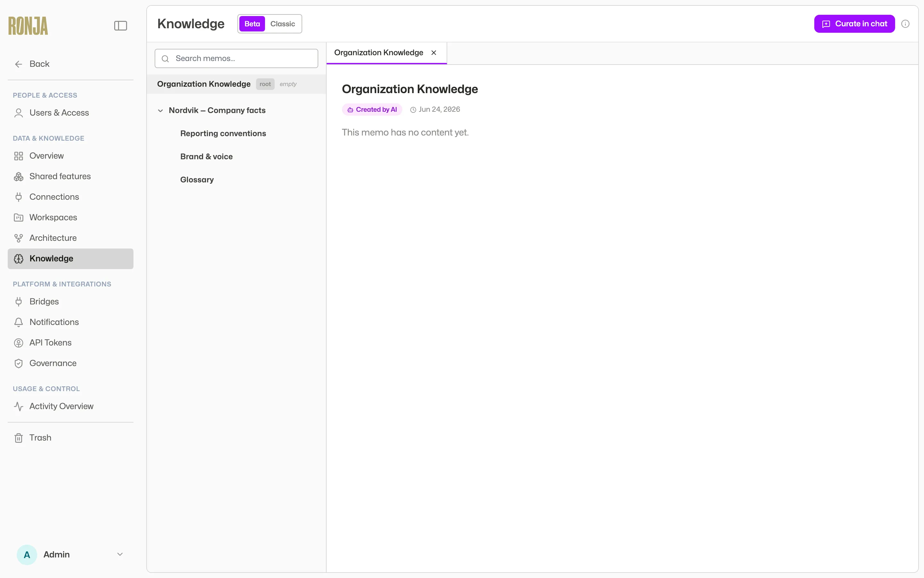Click the search magnifier icon
Image resolution: width=924 pixels, height=578 pixels.
point(165,58)
